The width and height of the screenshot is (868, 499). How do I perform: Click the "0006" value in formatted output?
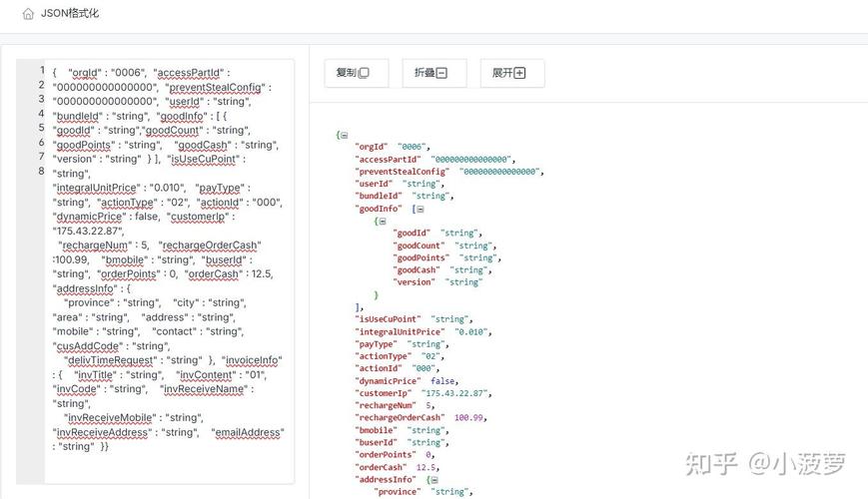point(412,147)
